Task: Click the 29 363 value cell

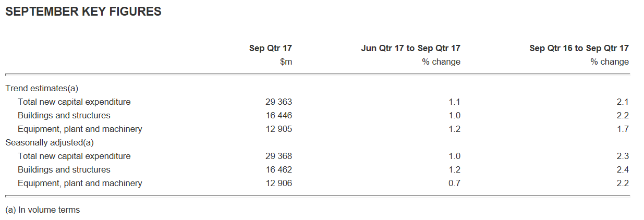Action: point(278,102)
